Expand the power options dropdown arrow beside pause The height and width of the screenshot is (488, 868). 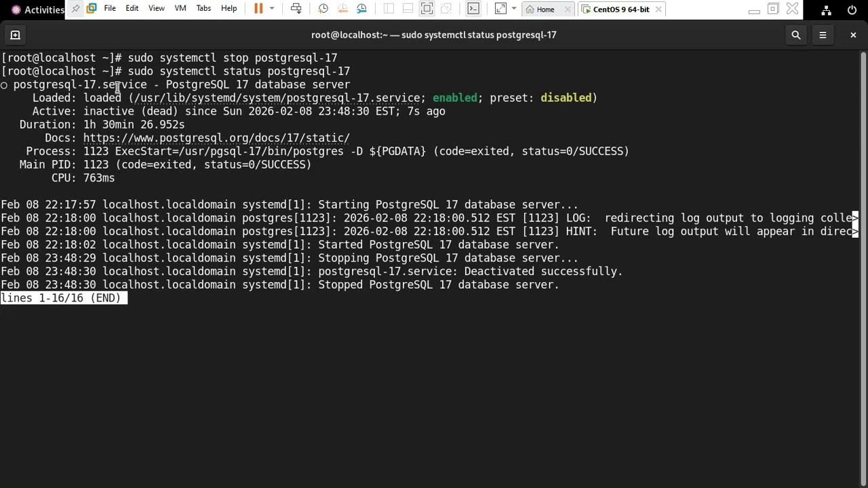pos(272,9)
